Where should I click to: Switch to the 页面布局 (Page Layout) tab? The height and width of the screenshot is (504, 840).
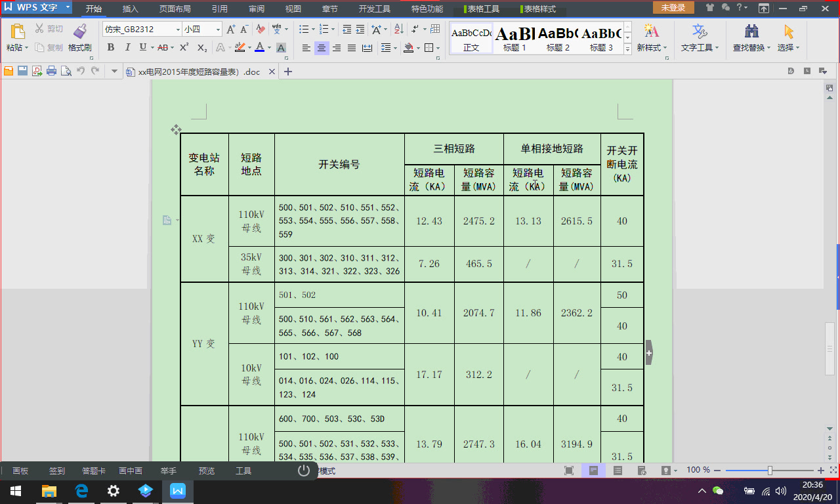(x=175, y=9)
